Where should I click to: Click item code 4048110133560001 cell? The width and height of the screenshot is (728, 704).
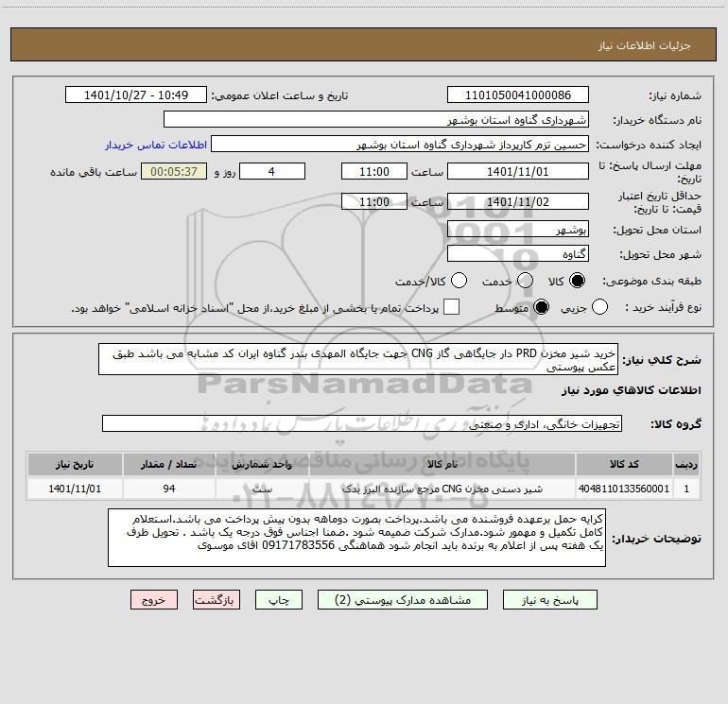click(624, 489)
